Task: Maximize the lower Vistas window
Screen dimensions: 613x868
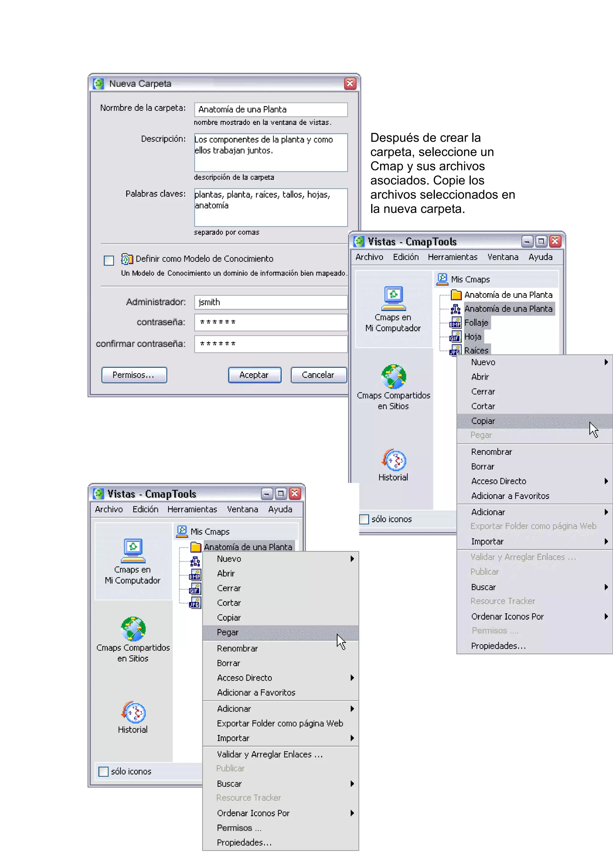Action: pyautogui.click(x=281, y=493)
